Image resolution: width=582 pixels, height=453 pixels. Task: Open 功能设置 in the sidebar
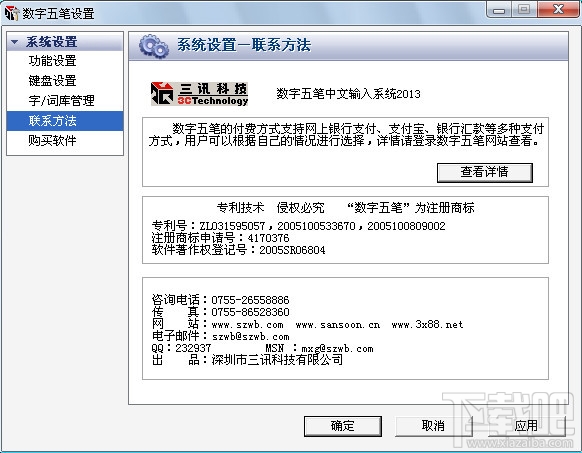tap(52, 61)
